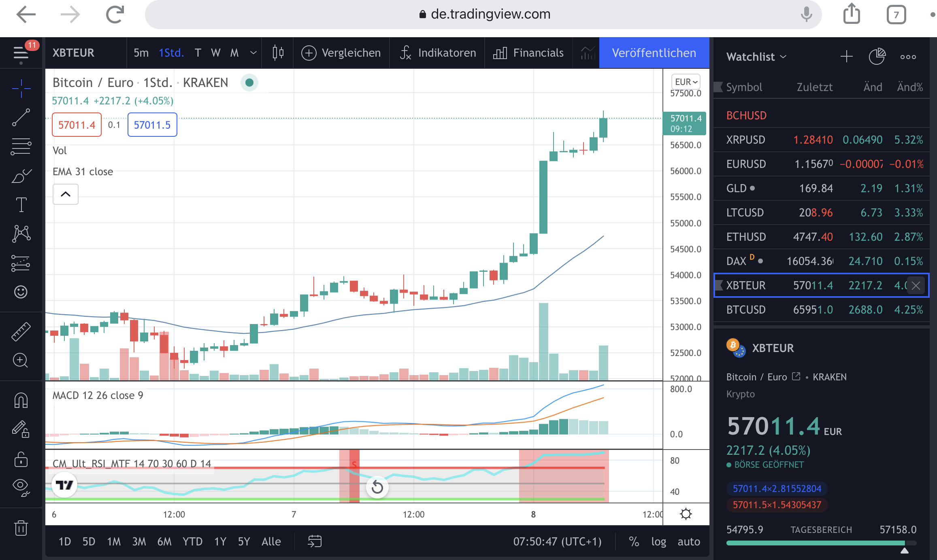Toggle stay in drawing mode
Image resolution: width=937 pixels, height=560 pixels.
coord(21,429)
